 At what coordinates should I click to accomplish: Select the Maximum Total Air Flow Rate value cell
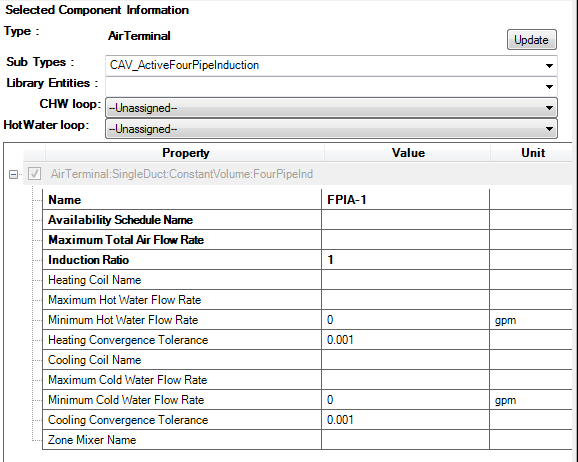(405, 240)
